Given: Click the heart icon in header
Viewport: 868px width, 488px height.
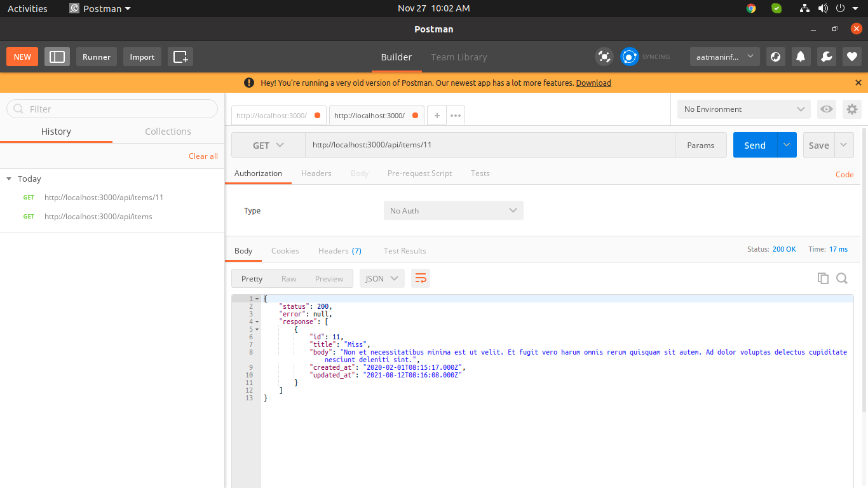Looking at the screenshot, I should (x=851, y=57).
